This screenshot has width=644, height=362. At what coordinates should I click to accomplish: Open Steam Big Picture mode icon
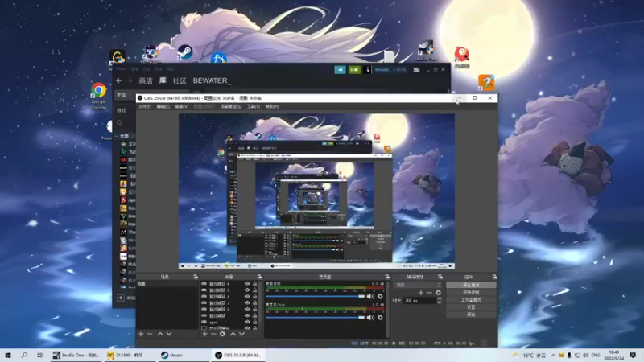[x=416, y=70]
